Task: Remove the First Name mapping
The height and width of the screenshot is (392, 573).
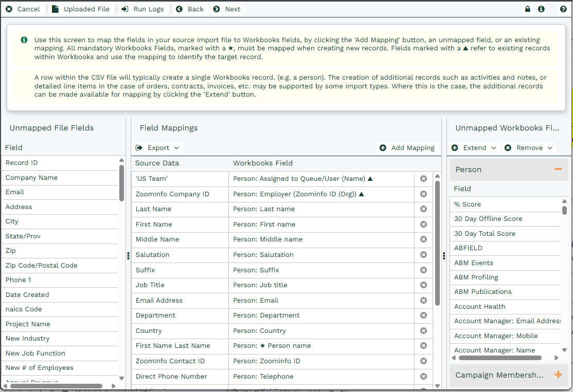Action: [x=423, y=225]
